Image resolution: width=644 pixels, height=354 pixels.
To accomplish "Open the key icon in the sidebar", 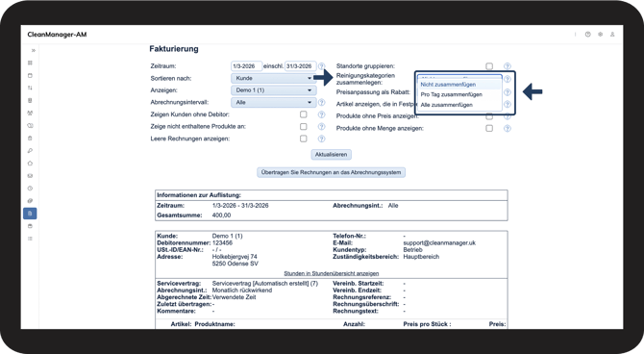I will tap(30, 151).
